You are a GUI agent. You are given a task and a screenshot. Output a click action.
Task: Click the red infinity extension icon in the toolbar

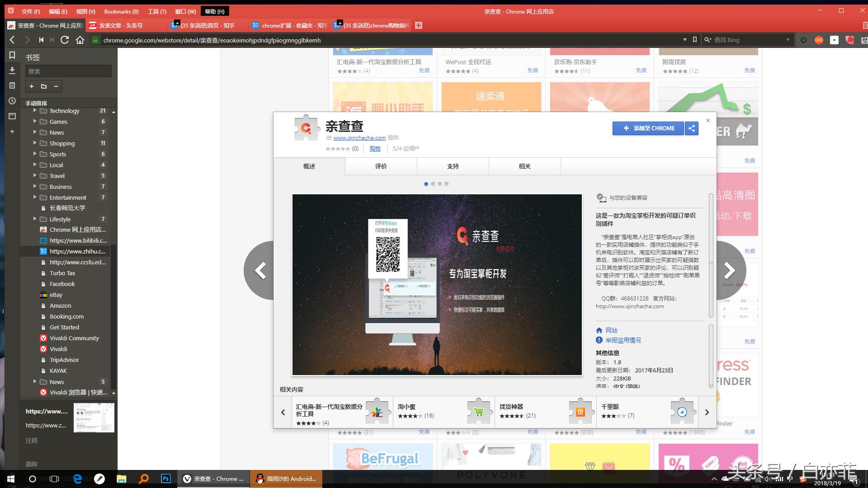819,40
